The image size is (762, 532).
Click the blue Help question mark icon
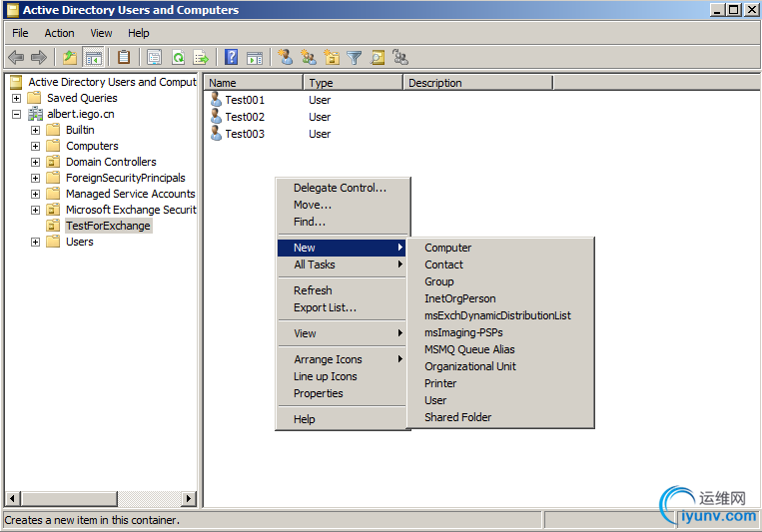click(232, 58)
